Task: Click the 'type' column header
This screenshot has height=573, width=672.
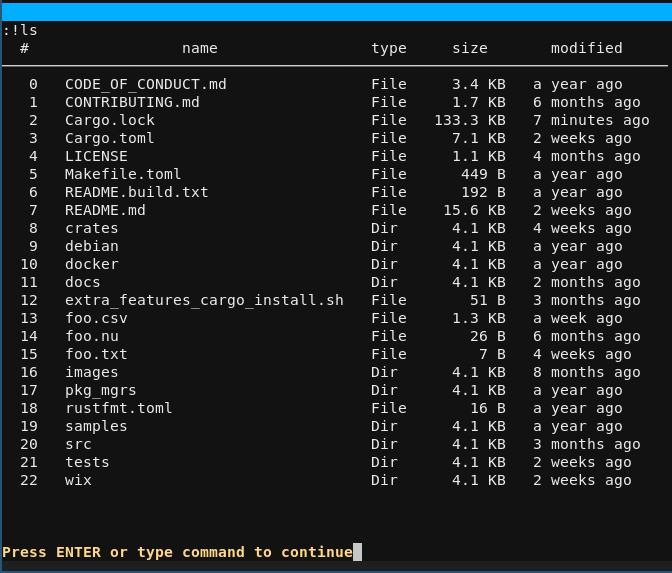Action: pyautogui.click(x=389, y=48)
